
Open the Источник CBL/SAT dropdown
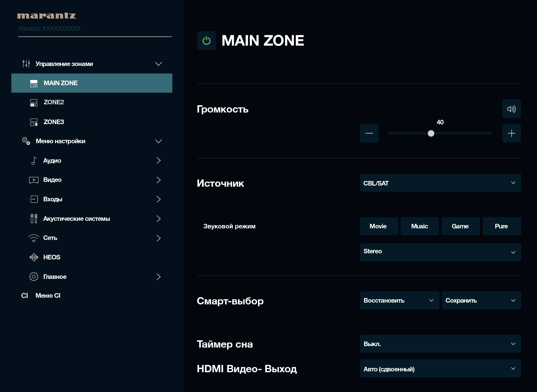pos(440,183)
